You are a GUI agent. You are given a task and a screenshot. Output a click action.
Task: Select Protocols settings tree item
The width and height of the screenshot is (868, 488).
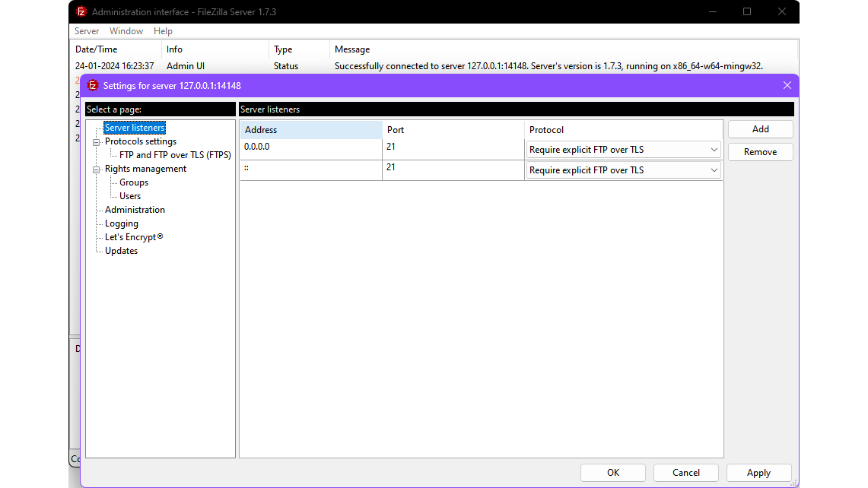coord(141,141)
